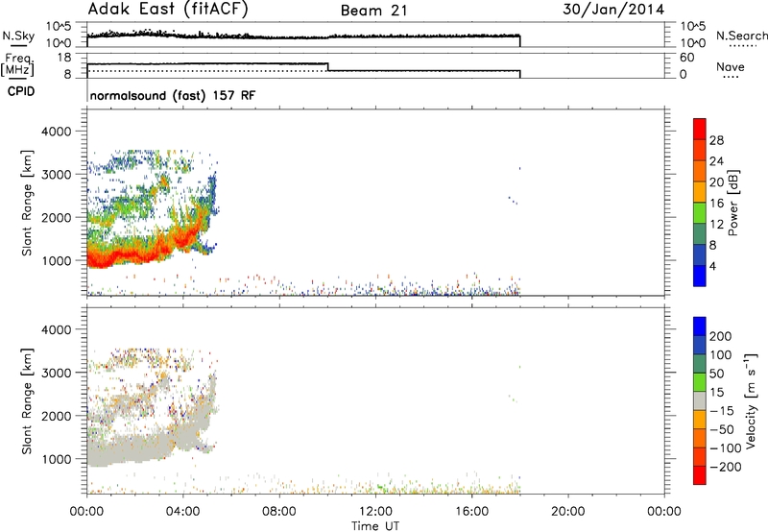Click the 'Velocity [m s-1]' colorbar label
This screenshot has width=768, height=532.
pyautogui.click(x=751, y=400)
